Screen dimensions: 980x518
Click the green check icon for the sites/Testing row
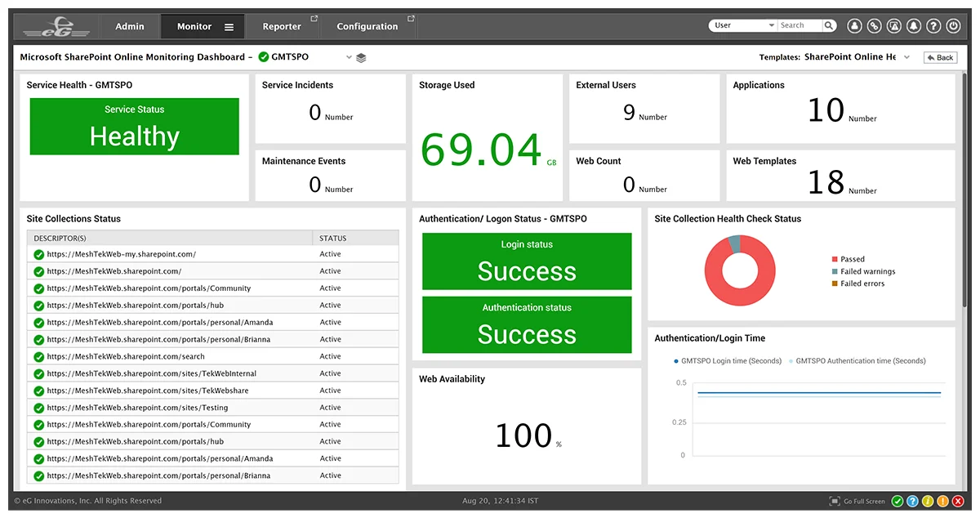[38, 408]
